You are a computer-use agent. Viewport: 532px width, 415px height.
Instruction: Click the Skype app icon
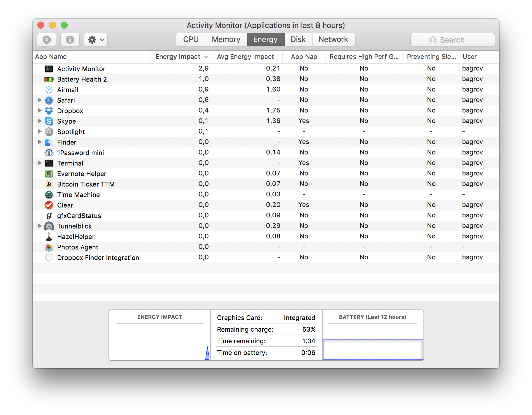click(49, 121)
